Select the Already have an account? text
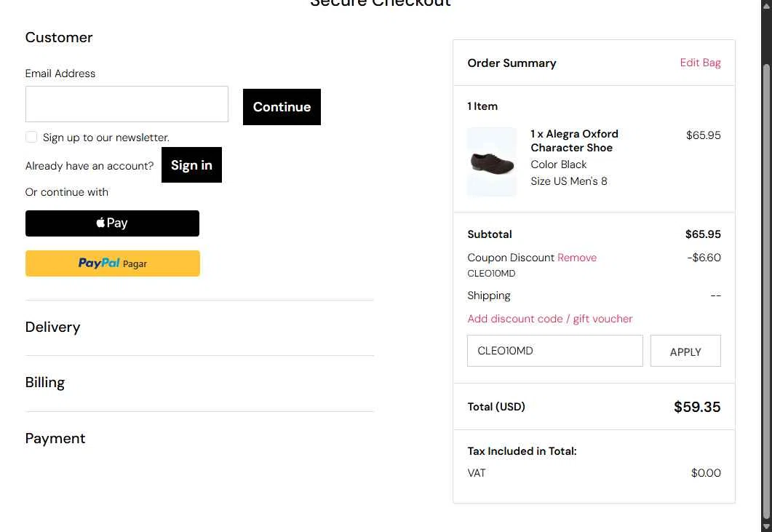The width and height of the screenshot is (772, 532). 89,166
